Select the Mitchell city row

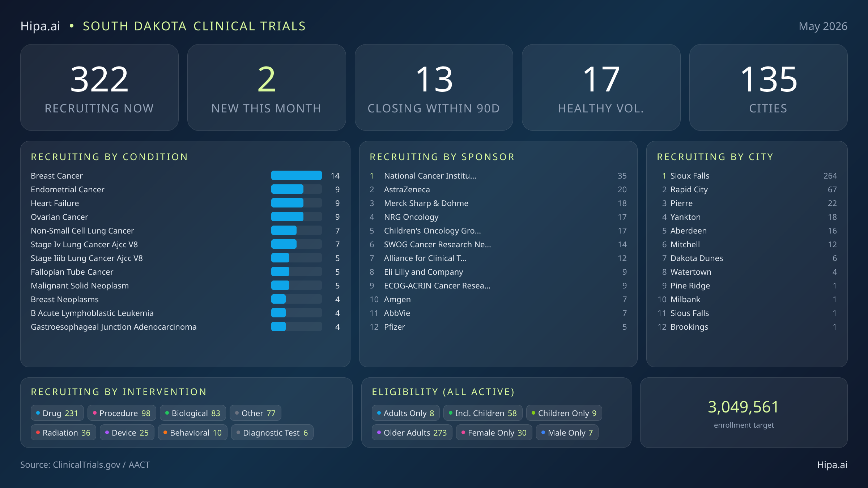tap(747, 244)
